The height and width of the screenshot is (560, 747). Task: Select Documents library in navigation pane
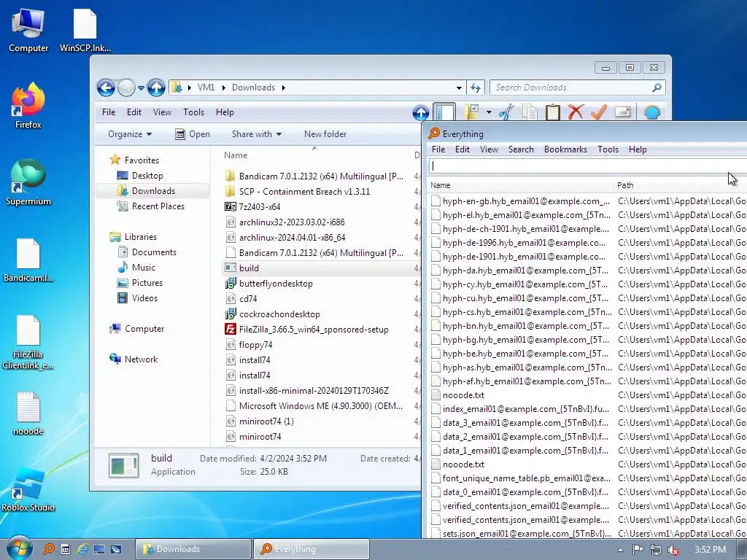tap(154, 252)
